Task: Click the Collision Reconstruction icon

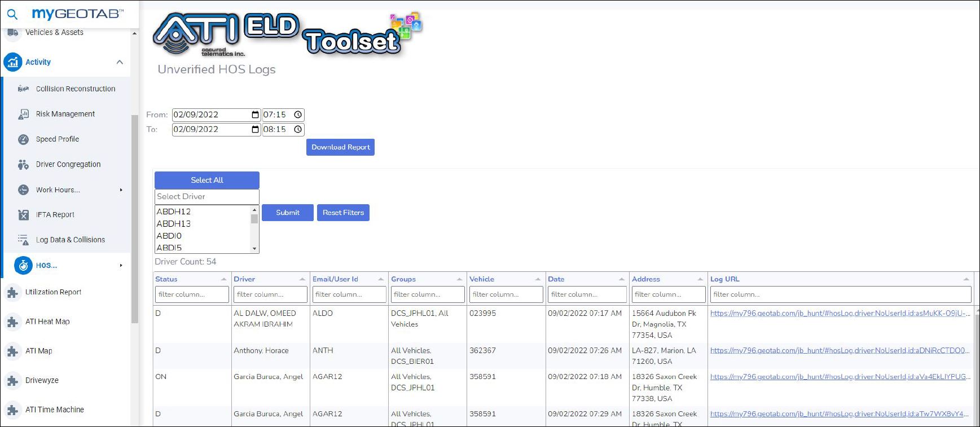Action: [23, 89]
